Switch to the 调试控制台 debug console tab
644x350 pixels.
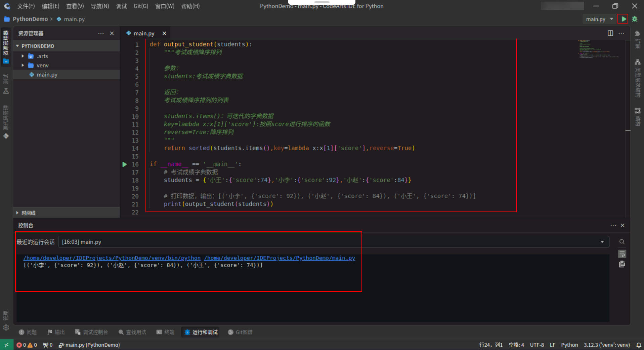tap(91, 332)
